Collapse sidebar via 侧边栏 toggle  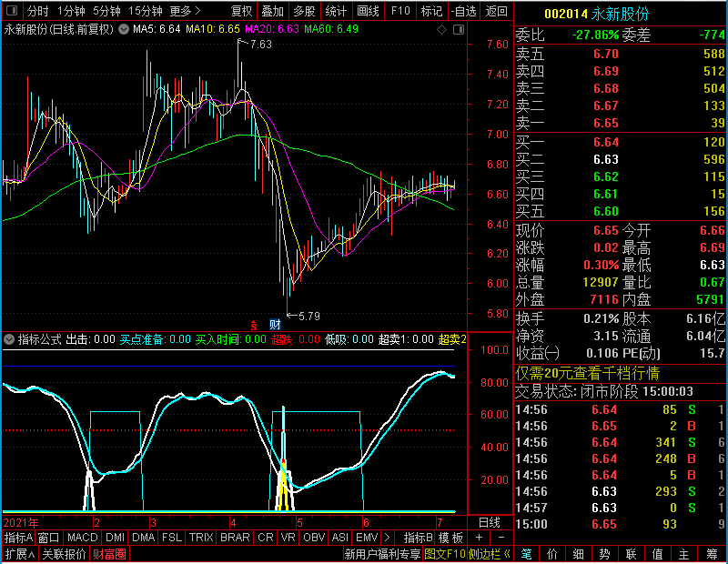[x=490, y=554]
